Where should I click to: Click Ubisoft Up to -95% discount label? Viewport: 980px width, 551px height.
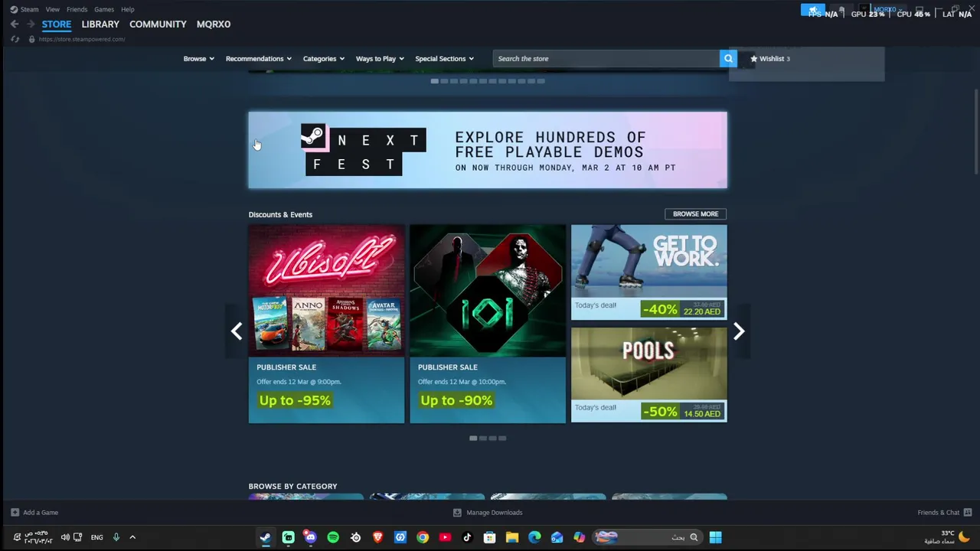click(x=295, y=400)
